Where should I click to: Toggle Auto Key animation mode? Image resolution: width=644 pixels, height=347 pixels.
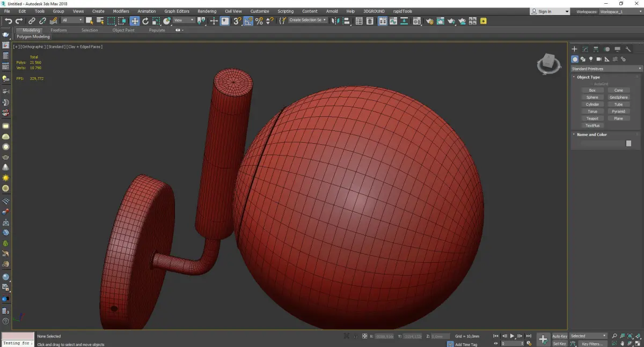click(560, 336)
